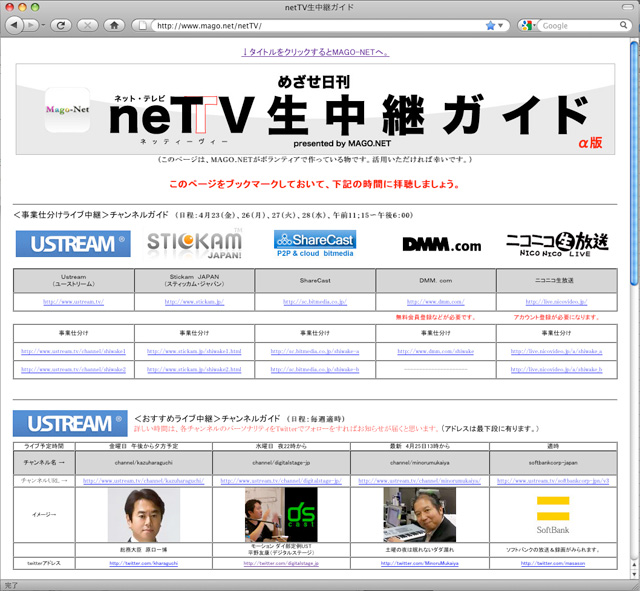The width and height of the screenshot is (640, 591).
Task: Open the twitter.com/MinoruMukaiya link
Action: pos(420,564)
